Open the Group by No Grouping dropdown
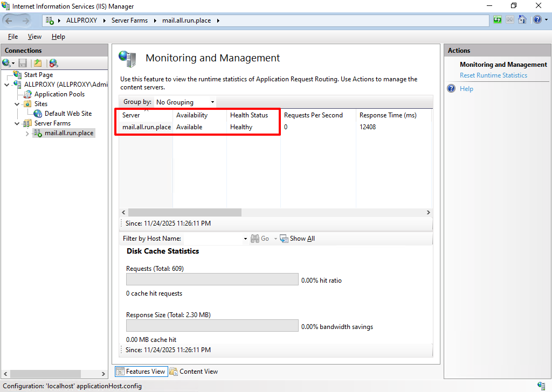Viewport: 552px width, 392px height. point(185,102)
